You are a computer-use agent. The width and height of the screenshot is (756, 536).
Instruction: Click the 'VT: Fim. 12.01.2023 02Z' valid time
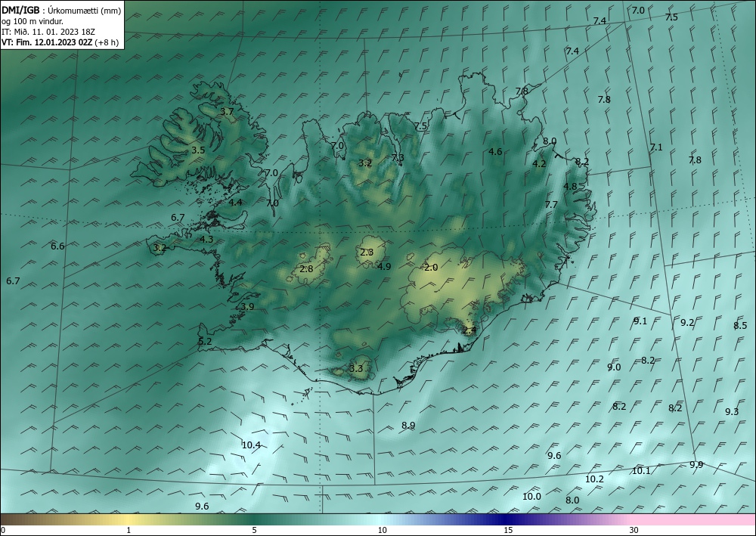(x=47, y=42)
